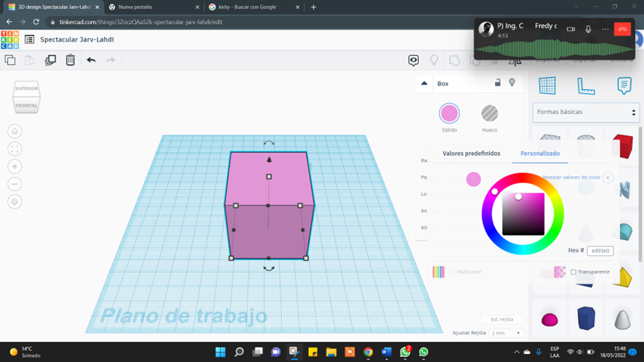Click inside the saturation square
644x362 pixels.
523,214
